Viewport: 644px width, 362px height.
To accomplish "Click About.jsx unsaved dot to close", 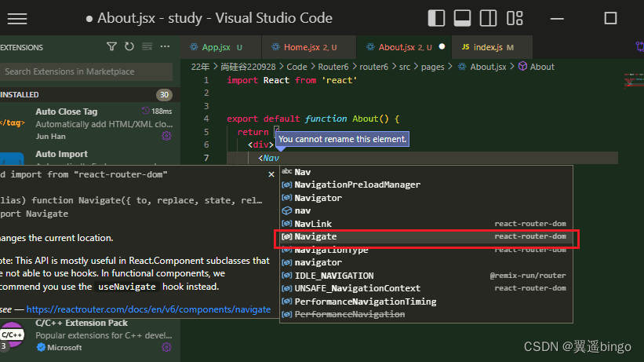I will point(442,46).
